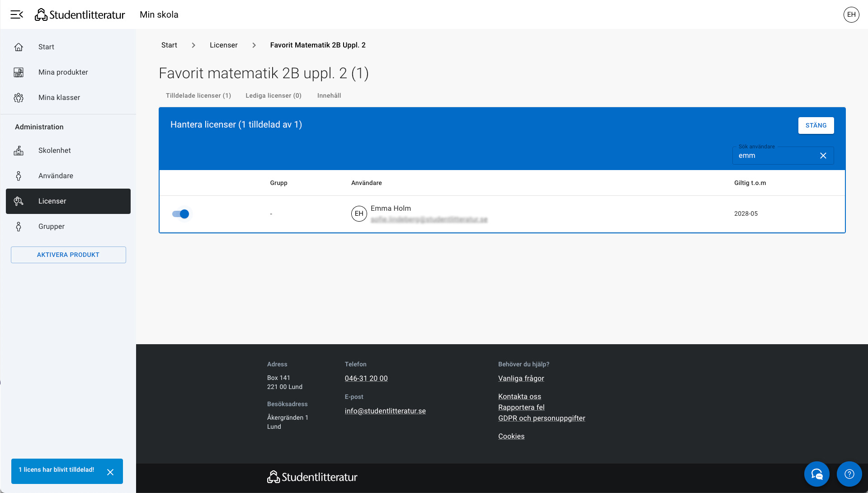Image resolution: width=868 pixels, height=493 pixels.
Task: Clear the user search field
Action: 823,156
